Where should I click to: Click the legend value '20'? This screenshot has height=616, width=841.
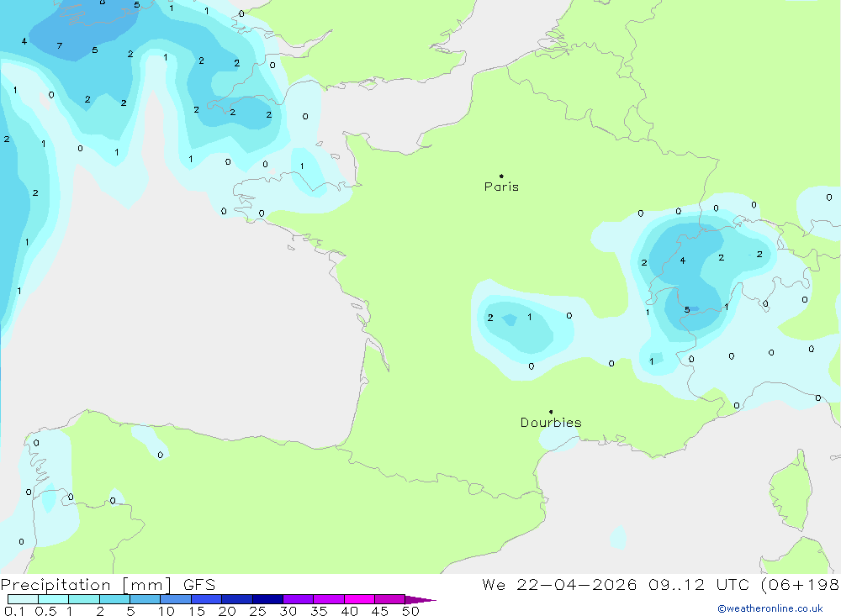click(x=227, y=611)
